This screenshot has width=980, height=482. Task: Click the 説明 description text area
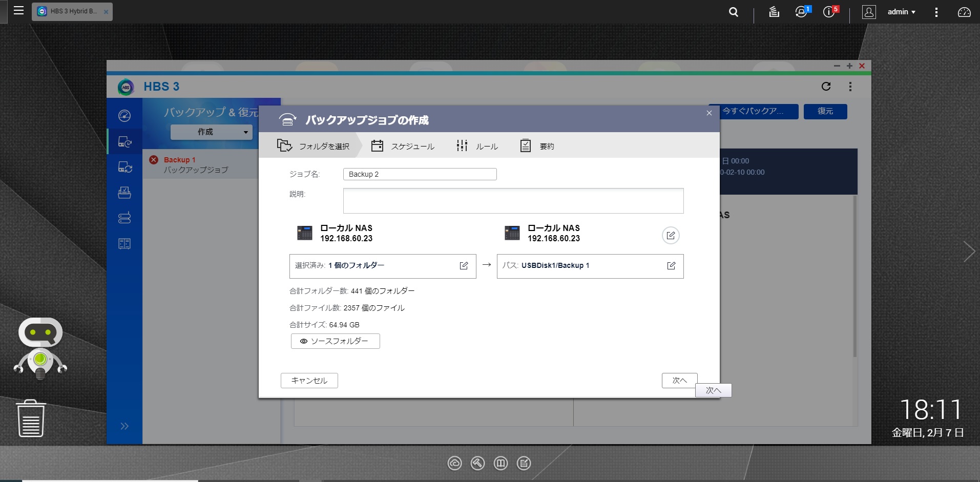click(x=513, y=201)
